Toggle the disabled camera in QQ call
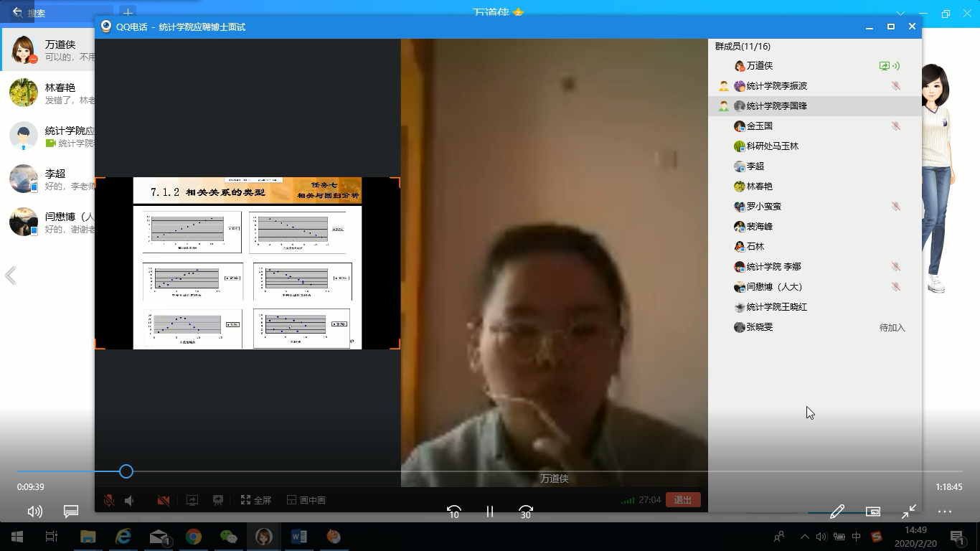Image resolution: width=980 pixels, height=551 pixels. point(164,501)
